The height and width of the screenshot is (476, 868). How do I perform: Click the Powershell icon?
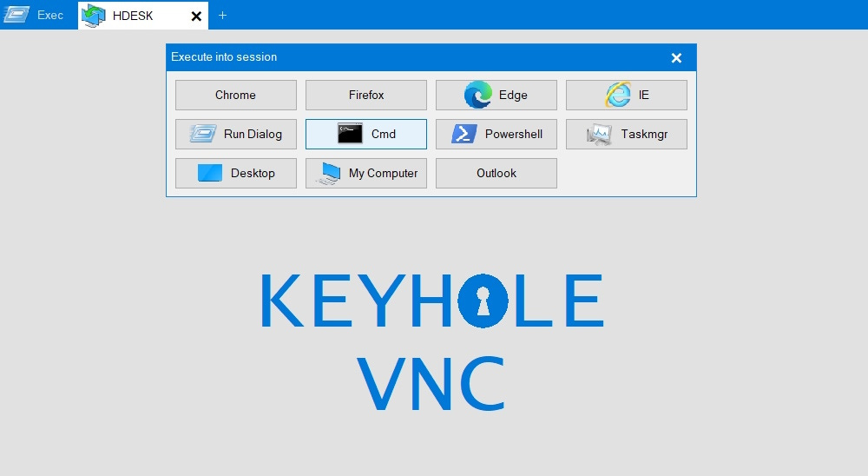point(464,134)
